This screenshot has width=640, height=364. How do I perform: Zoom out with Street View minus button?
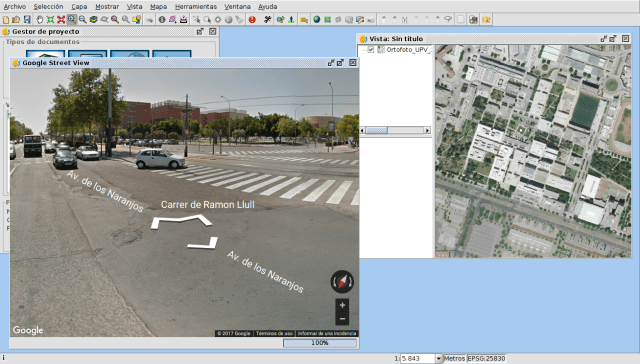(342, 318)
